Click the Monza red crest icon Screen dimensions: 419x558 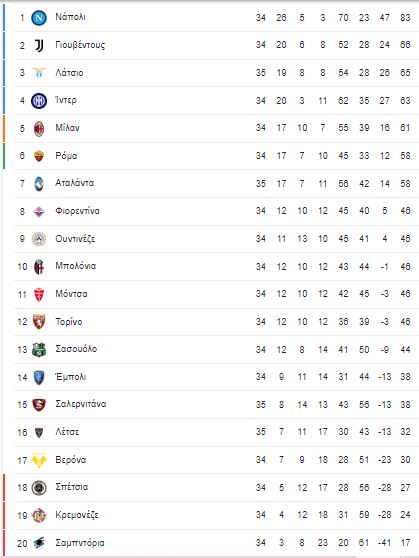click(x=39, y=294)
